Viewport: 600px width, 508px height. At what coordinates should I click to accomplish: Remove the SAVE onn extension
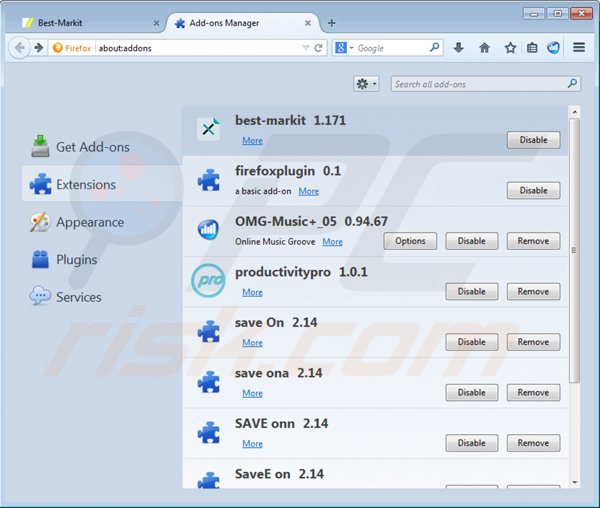point(533,443)
